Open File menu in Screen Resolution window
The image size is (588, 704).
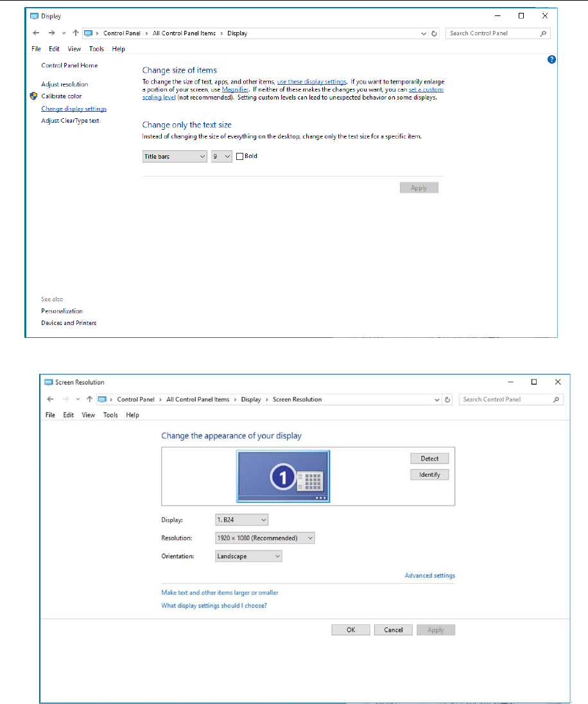coord(50,415)
